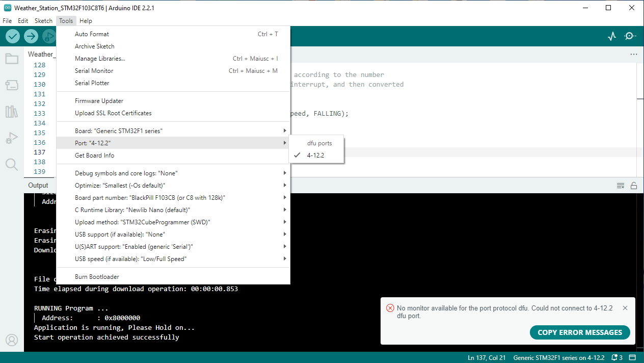The height and width of the screenshot is (363, 644).
Task: Upload the sketch using the arrow toolbar icon
Action: coord(31,36)
